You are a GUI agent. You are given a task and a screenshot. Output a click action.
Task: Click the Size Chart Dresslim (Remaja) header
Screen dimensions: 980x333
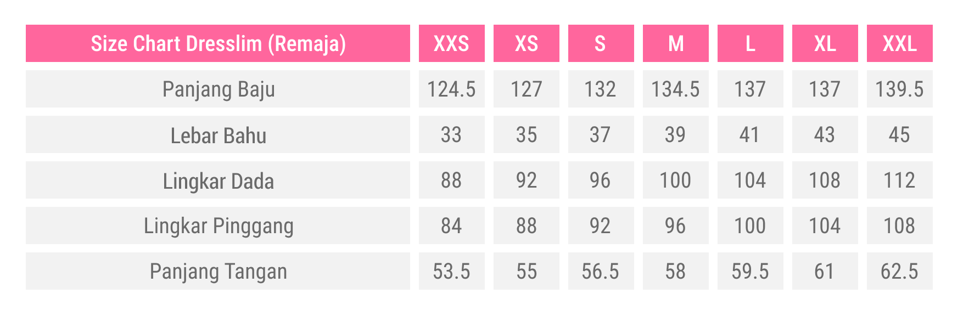218,43
